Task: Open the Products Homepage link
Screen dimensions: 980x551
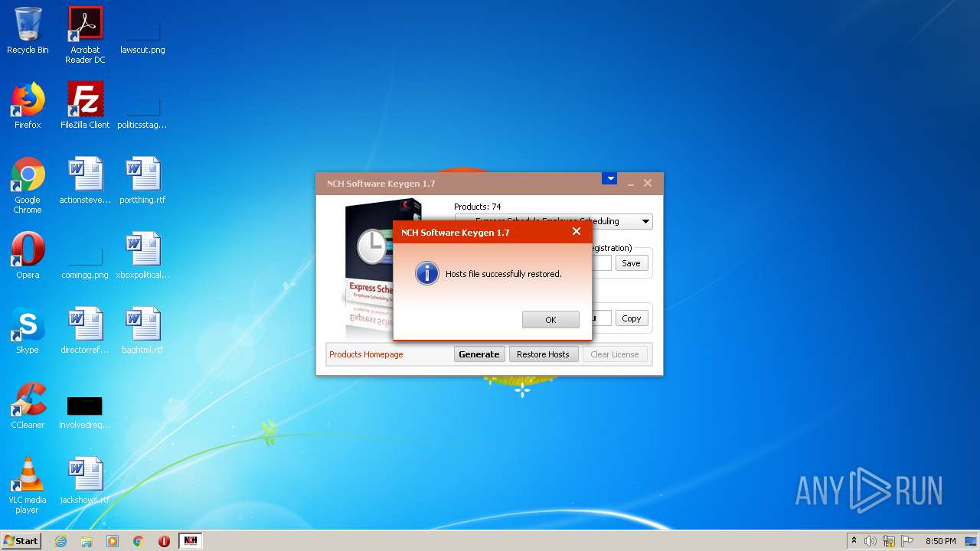Action: [366, 354]
